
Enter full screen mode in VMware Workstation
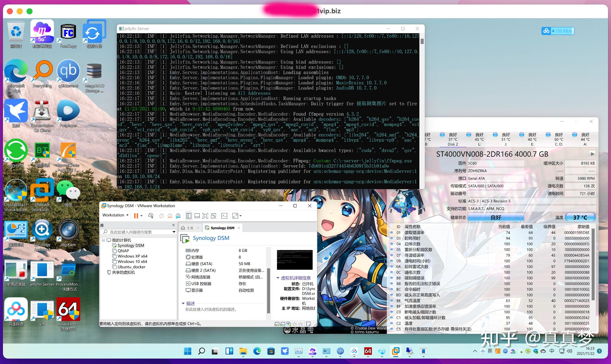(205, 216)
